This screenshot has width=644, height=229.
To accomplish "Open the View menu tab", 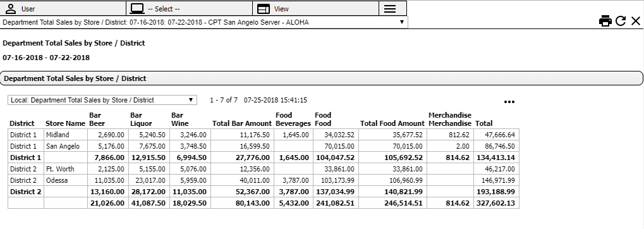I will 315,9.
